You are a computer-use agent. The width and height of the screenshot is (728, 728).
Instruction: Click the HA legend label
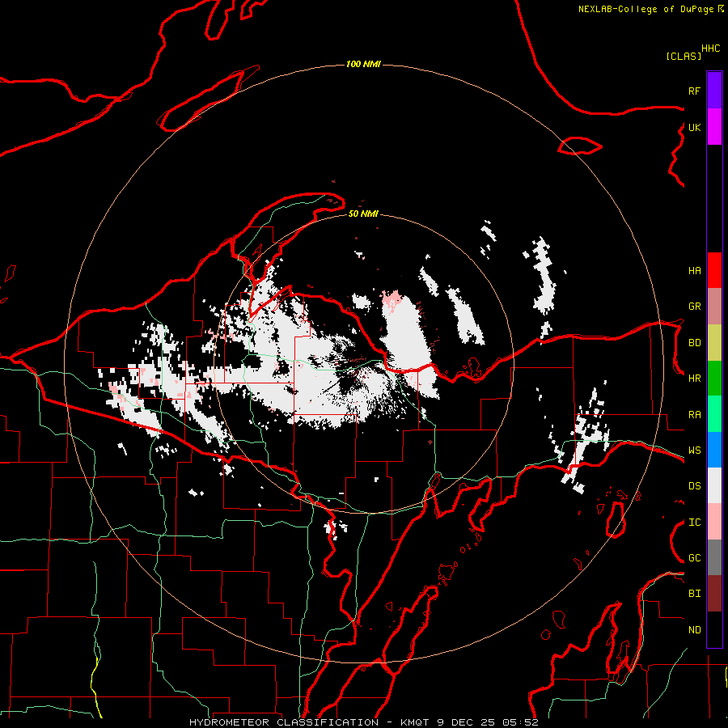pyautogui.click(x=694, y=271)
